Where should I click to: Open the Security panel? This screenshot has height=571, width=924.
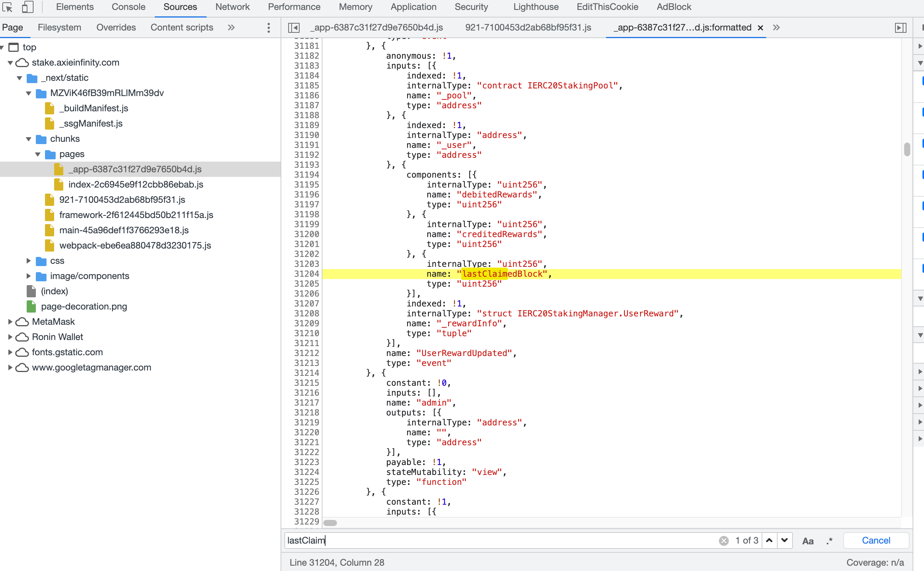click(471, 7)
